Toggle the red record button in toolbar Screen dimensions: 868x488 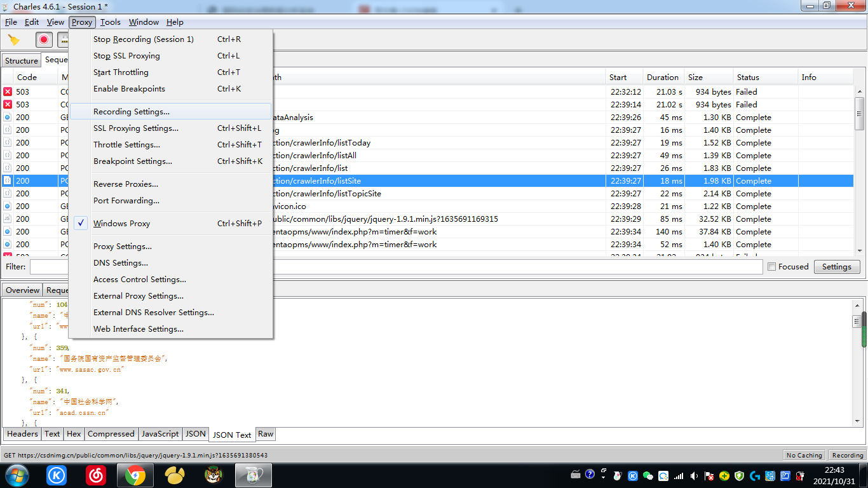(44, 39)
